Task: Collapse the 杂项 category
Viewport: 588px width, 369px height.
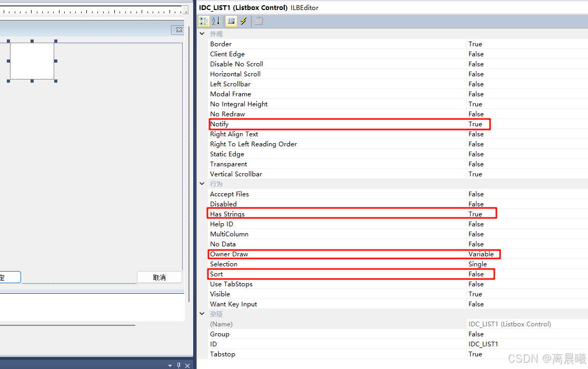Action: pyautogui.click(x=202, y=314)
